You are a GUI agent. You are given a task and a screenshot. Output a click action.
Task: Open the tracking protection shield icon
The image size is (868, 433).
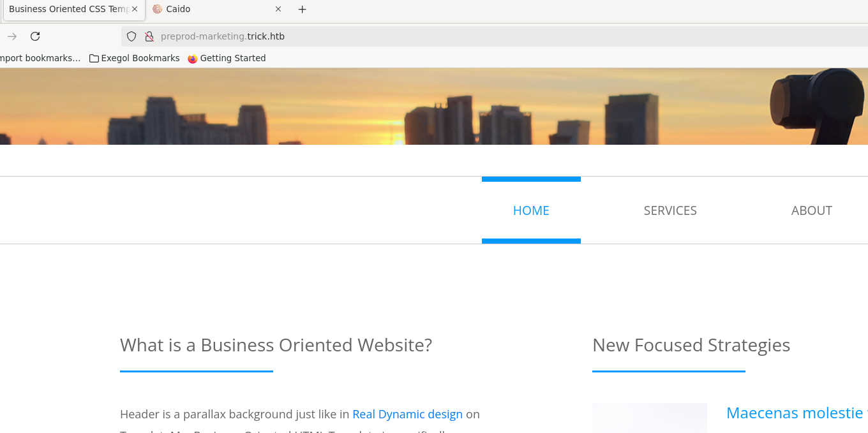pyautogui.click(x=131, y=36)
